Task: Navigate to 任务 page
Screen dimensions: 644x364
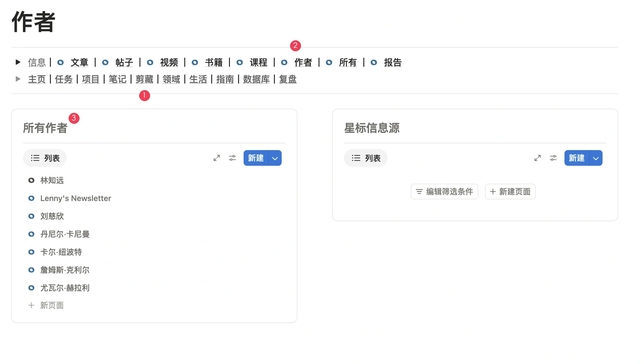Action: 64,79
